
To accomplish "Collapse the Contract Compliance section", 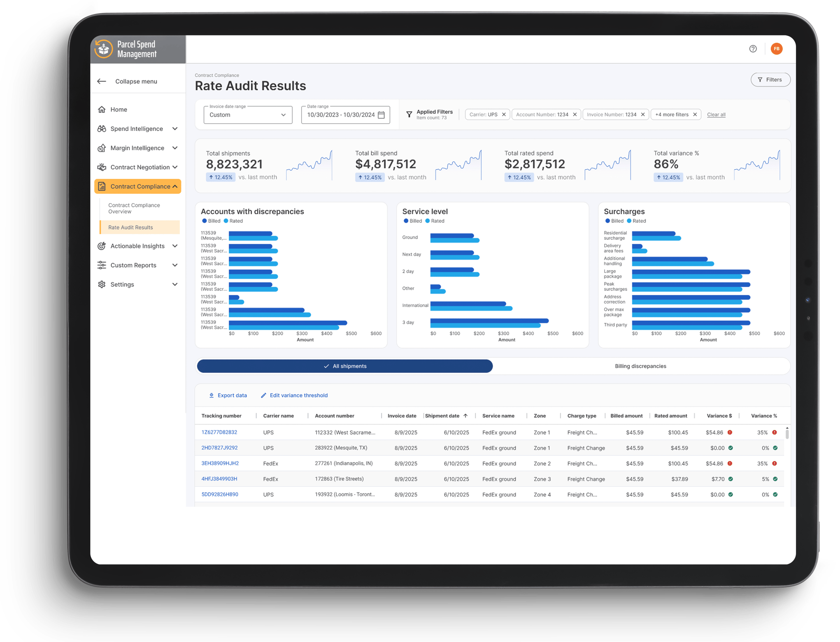I will [175, 187].
